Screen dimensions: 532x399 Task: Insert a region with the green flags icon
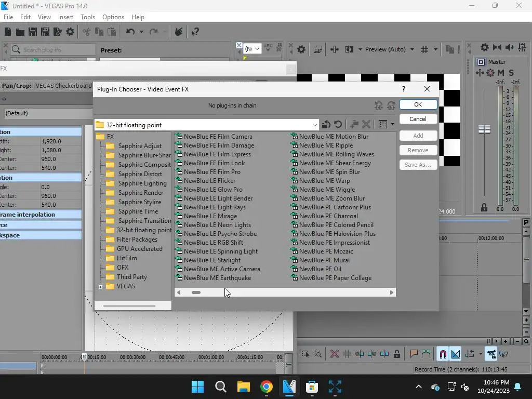[x=426, y=354]
